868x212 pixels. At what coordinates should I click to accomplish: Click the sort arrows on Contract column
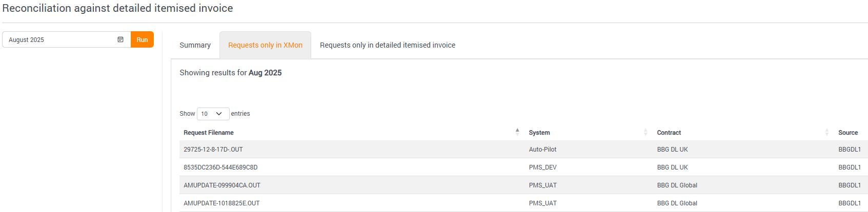tap(827, 132)
